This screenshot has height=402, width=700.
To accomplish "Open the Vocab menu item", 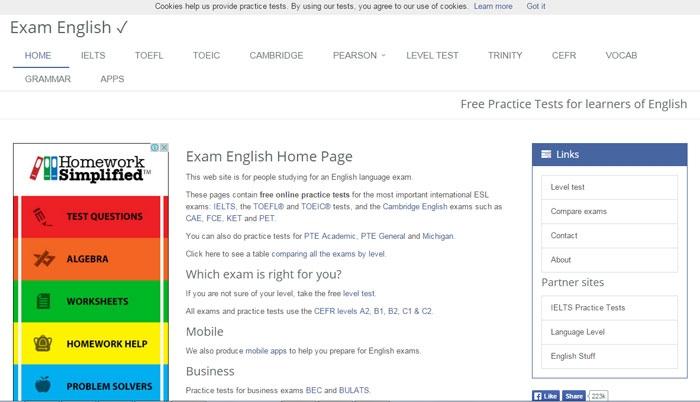I will (621, 55).
